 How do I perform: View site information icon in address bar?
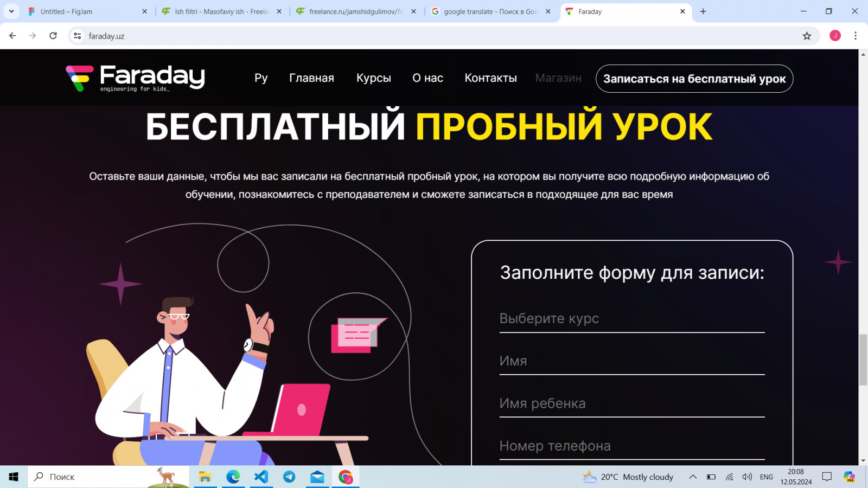tap(78, 36)
